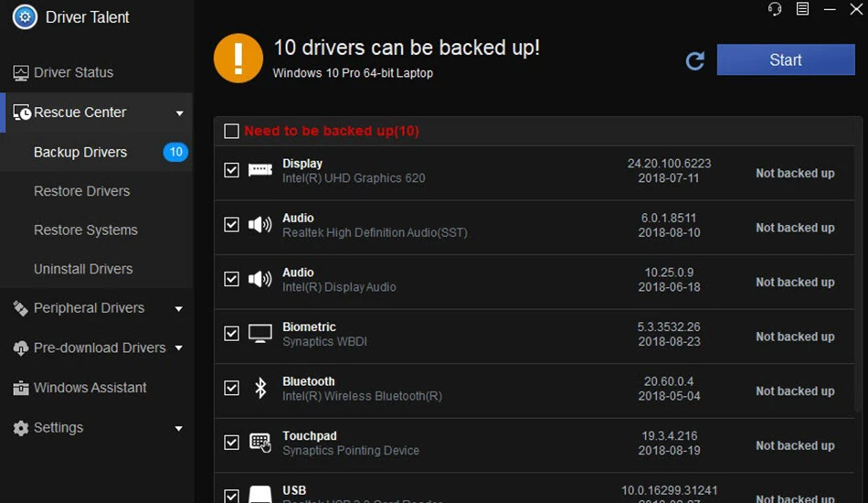Click the Display graphics card icon
868x503 pixels.
[260, 169]
